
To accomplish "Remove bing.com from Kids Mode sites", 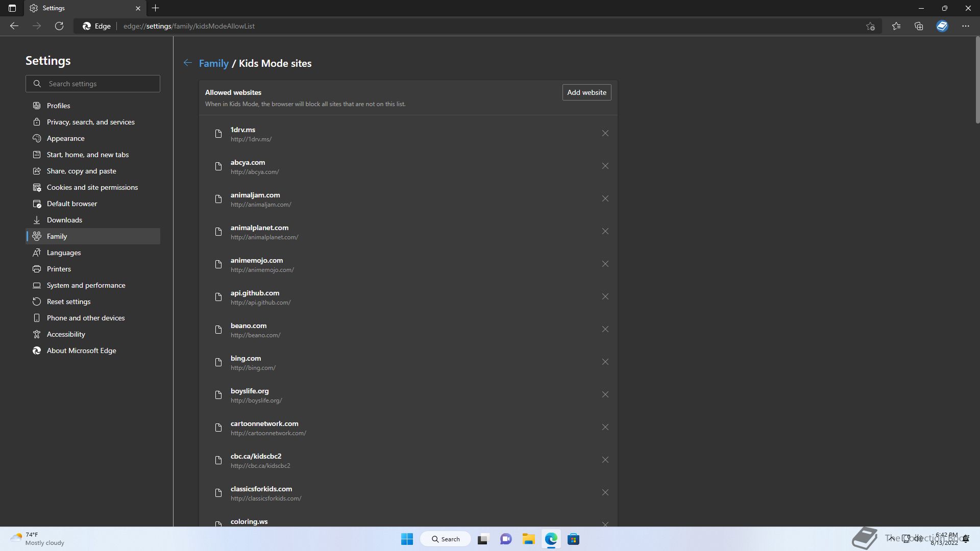I will 605,362.
